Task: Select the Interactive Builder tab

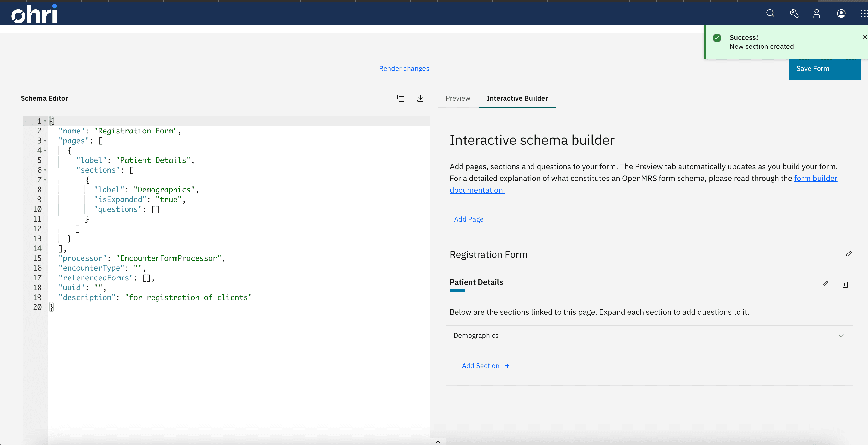Action: click(517, 98)
